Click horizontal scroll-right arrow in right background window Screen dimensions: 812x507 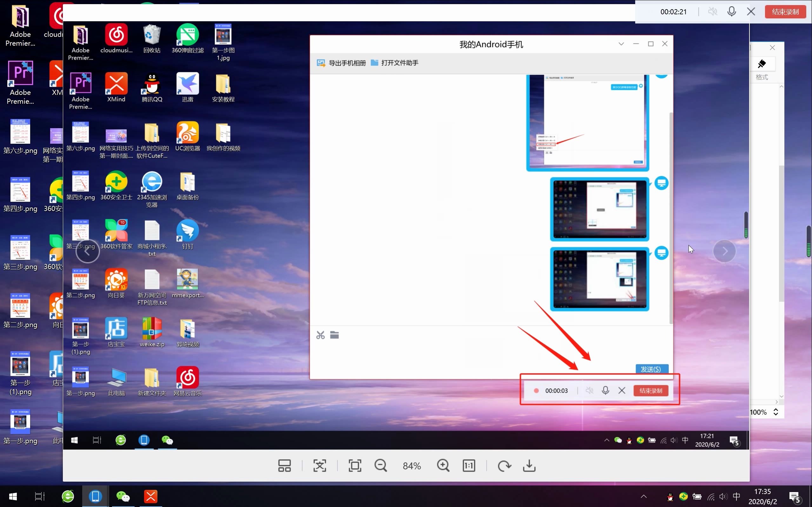pyautogui.click(x=777, y=402)
